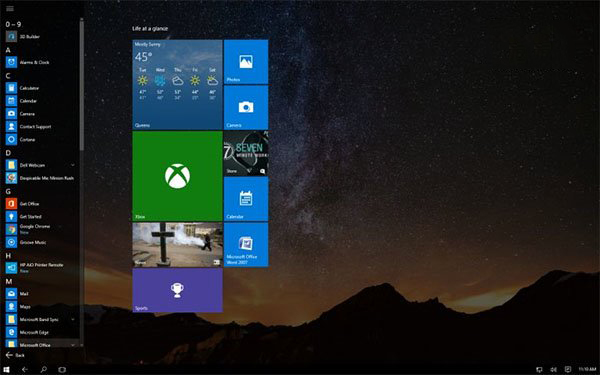Open the News tile with cross photo
The image size is (600, 375).
[x=177, y=245]
